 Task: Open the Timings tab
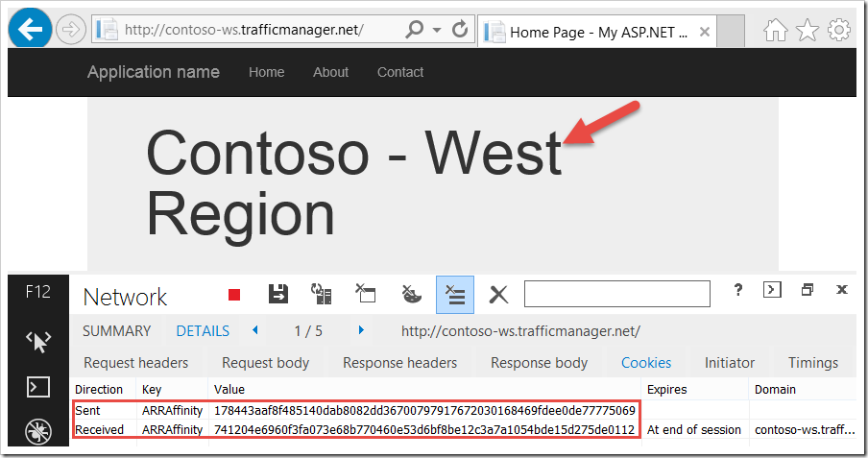(813, 363)
